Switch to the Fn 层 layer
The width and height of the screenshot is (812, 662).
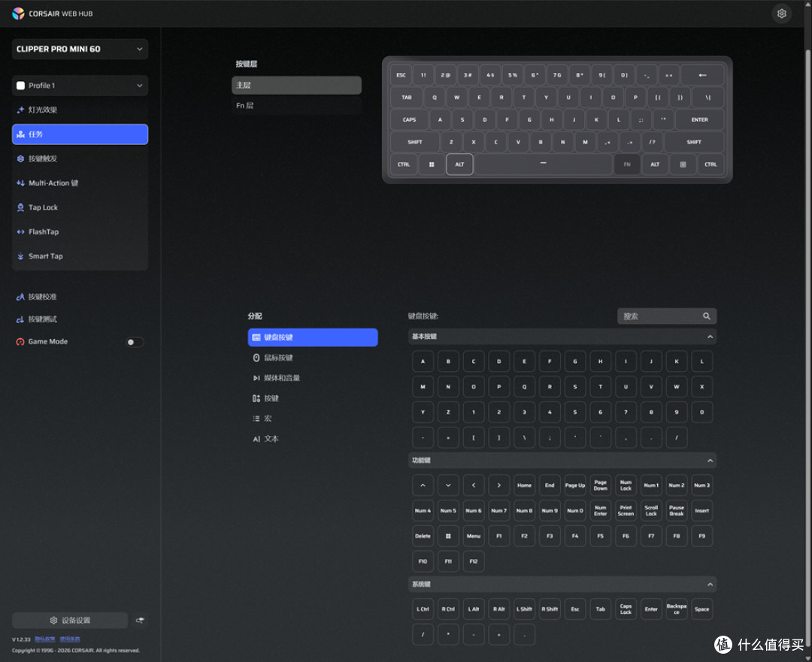point(296,106)
